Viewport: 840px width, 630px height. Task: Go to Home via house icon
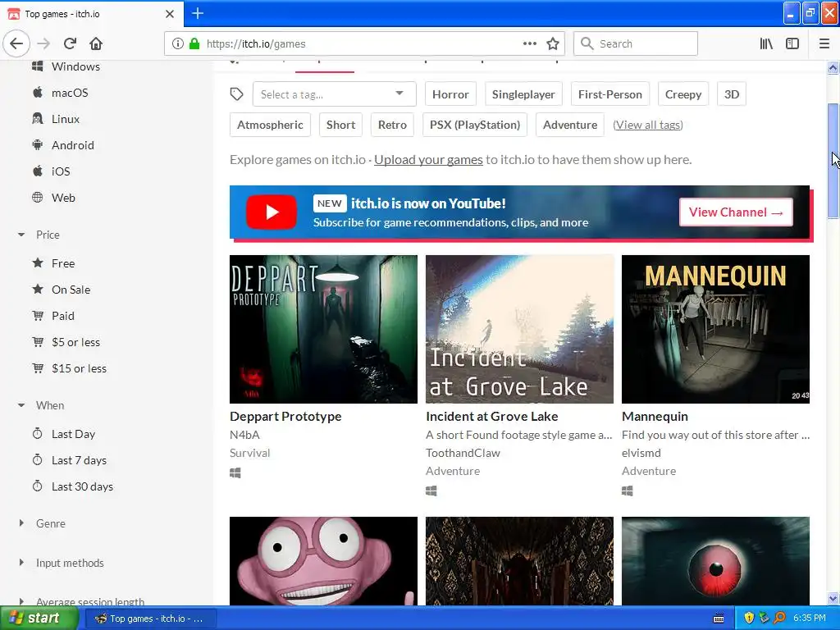pyautogui.click(x=96, y=43)
